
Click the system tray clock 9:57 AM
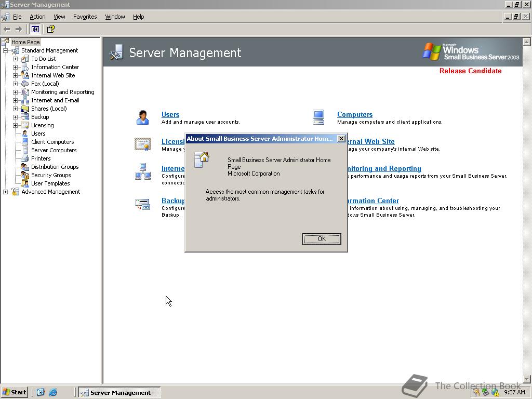pyautogui.click(x=514, y=393)
